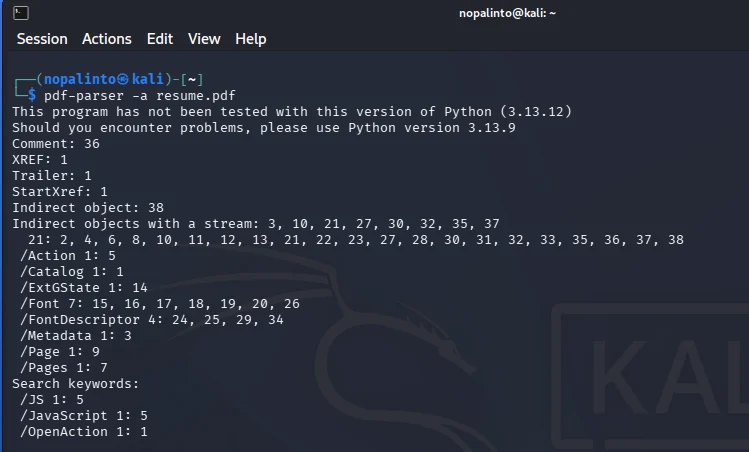749x452 pixels.
Task: Click the pdf-parser -a resume.pdf command
Action: pos(139,96)
